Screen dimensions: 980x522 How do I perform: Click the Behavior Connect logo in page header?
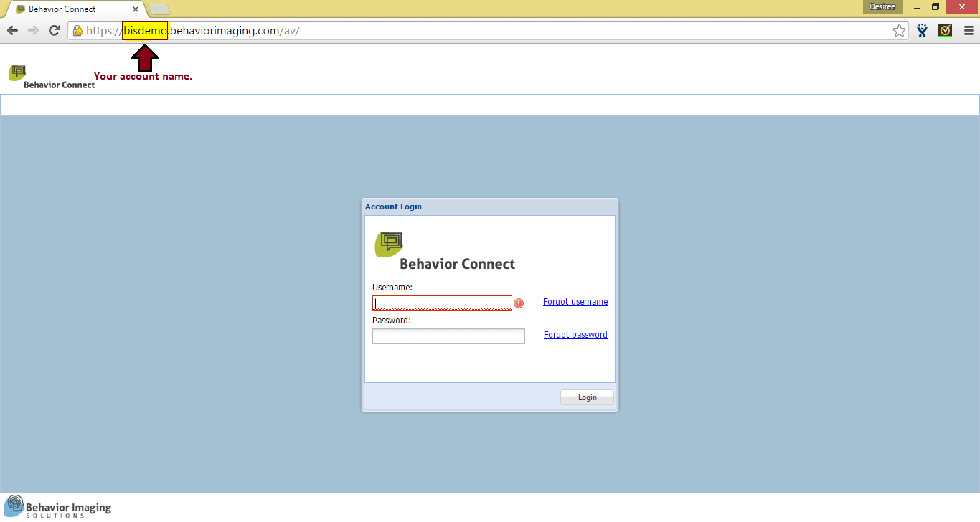pyautogui.click(x=52, y=76)
